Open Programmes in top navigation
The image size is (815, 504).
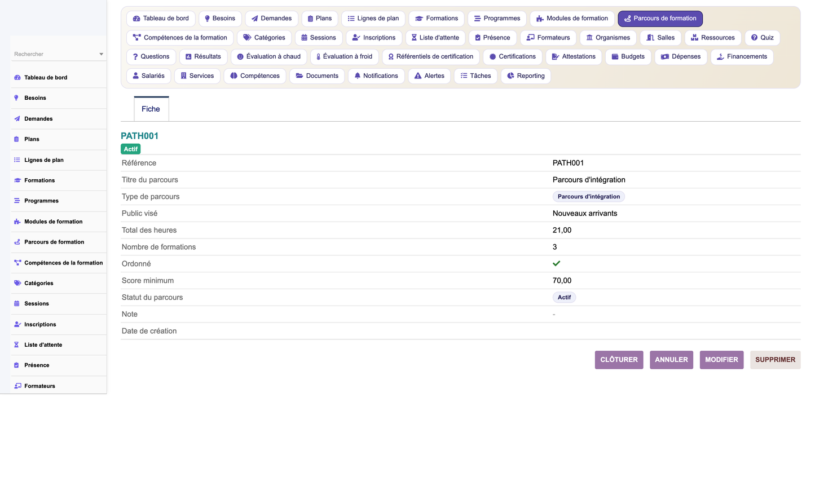pyautogui.click(x=497, y=19)
